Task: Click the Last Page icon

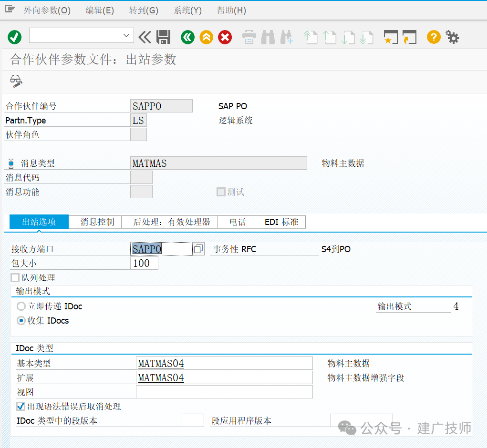Action: (366, 37)
